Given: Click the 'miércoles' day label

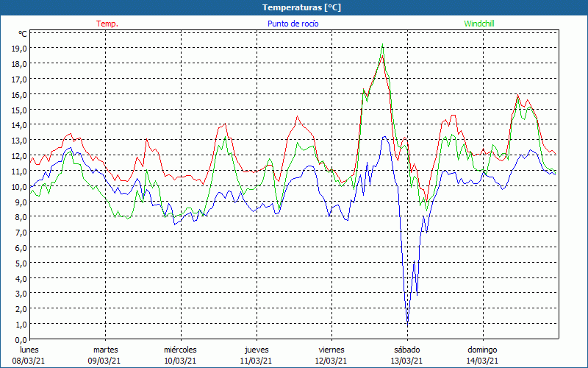Looking at the screenshot, I should [180, 350].
